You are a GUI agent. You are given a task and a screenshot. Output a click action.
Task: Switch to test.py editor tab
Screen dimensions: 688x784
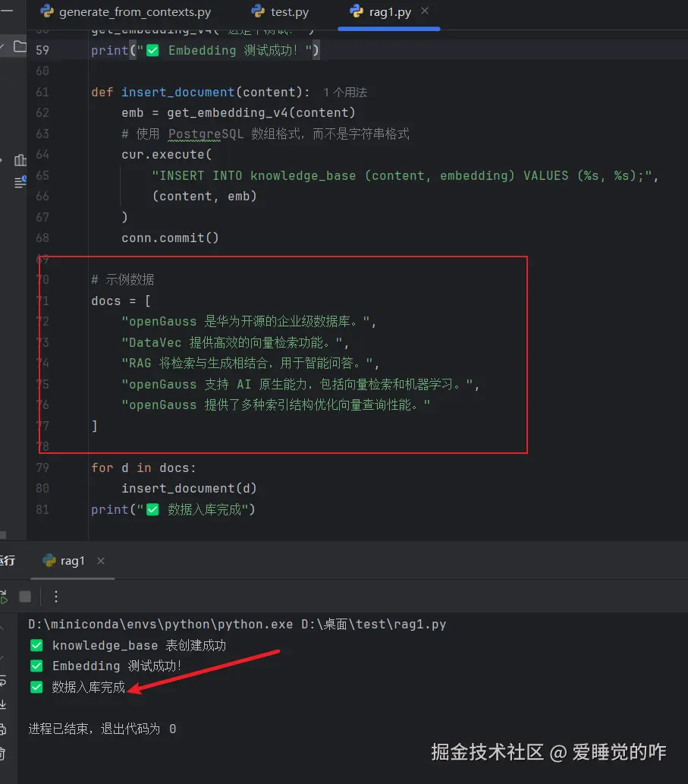click(281, 12)
